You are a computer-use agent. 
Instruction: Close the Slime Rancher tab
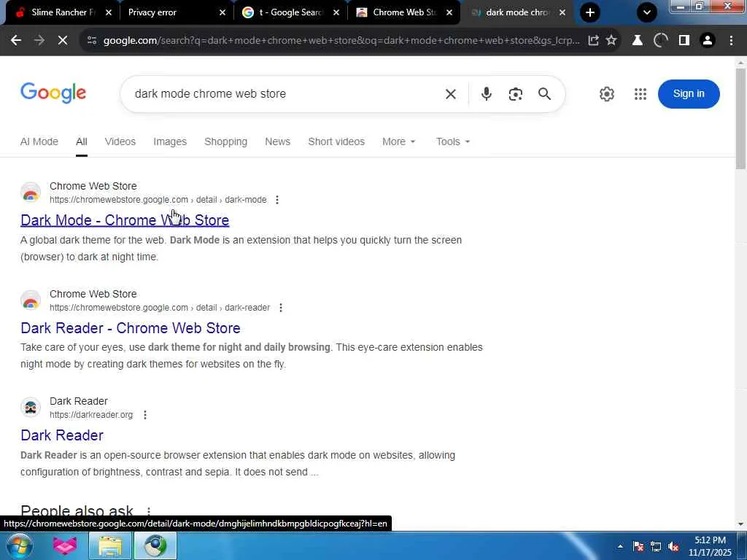108,12
